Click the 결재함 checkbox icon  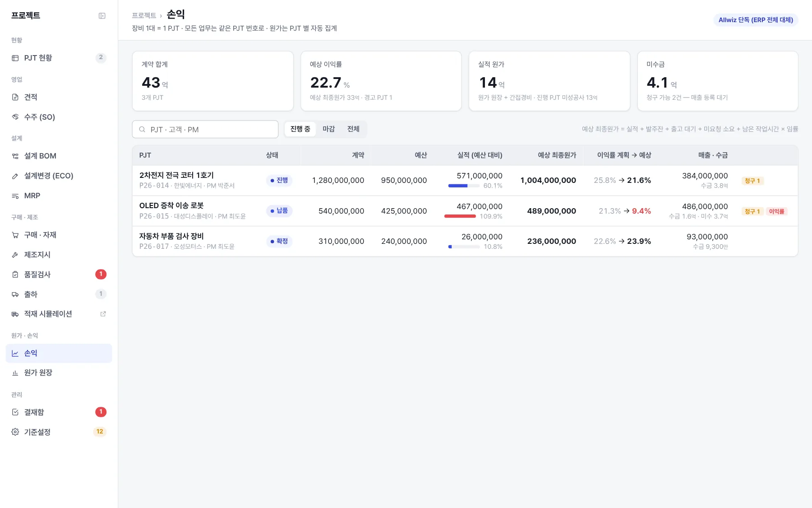[x=15, y=412]
